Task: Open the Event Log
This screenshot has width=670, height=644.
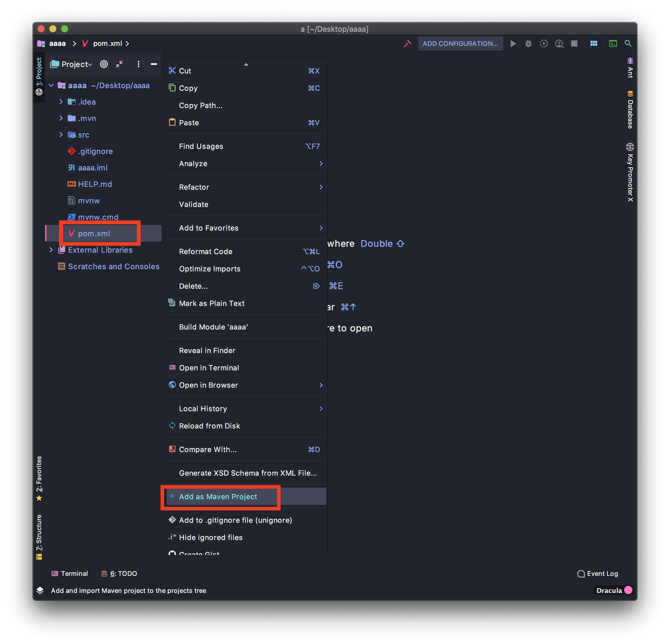Action: pyautogui.click(x=597, y=573)
